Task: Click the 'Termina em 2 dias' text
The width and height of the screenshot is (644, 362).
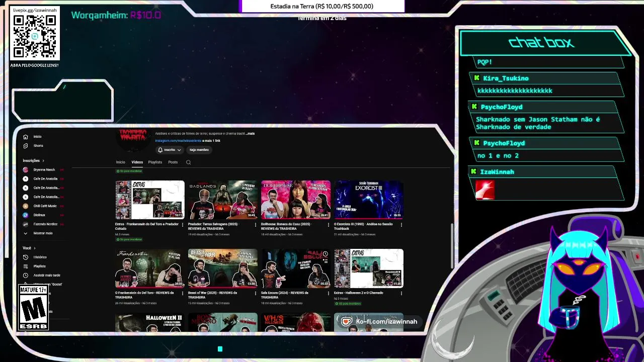Action: [322, 18]
